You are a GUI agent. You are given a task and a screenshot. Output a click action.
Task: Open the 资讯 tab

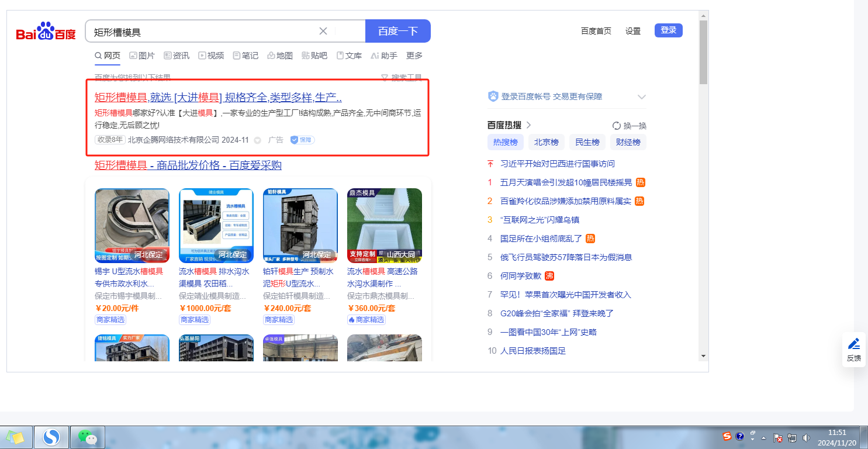click(x=177, y=56)
